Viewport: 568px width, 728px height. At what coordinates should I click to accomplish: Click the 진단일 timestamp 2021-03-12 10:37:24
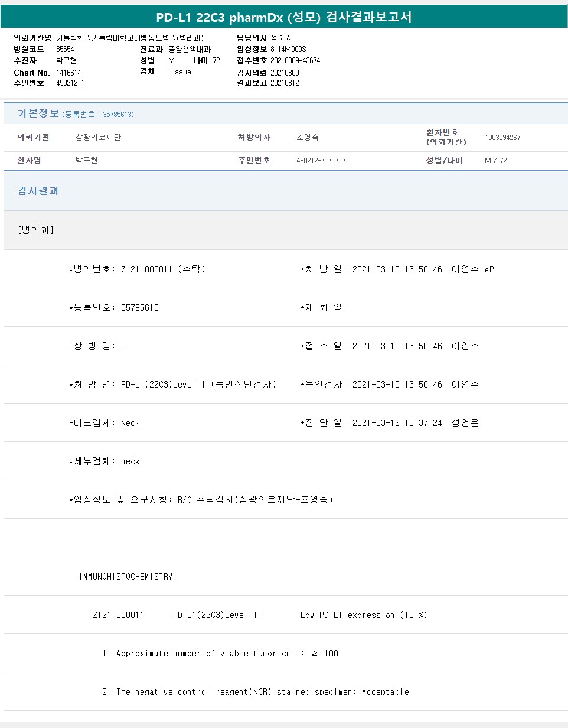tap(397, 423)
